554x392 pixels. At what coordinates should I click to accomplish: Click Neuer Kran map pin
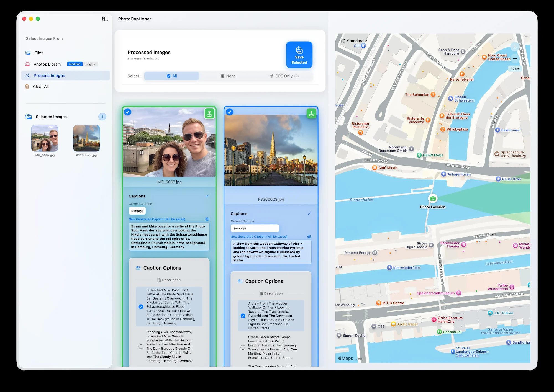pos(498,179)
